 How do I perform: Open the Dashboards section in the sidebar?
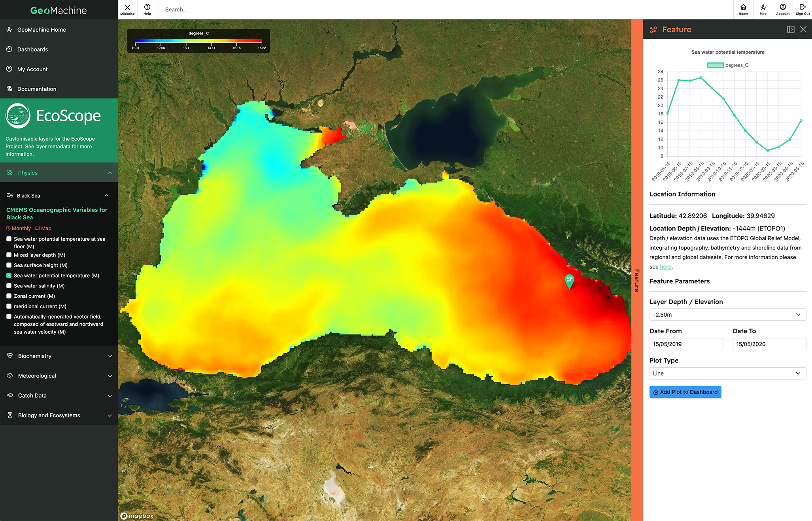tap(32, 49)
